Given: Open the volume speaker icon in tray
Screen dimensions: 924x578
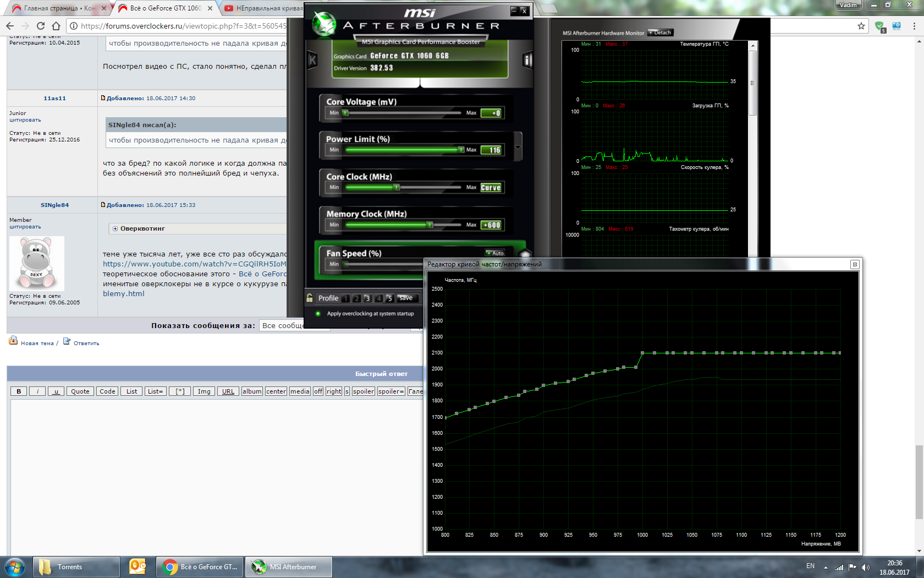Looking at the screenshot, I should [x=866, y=567].
